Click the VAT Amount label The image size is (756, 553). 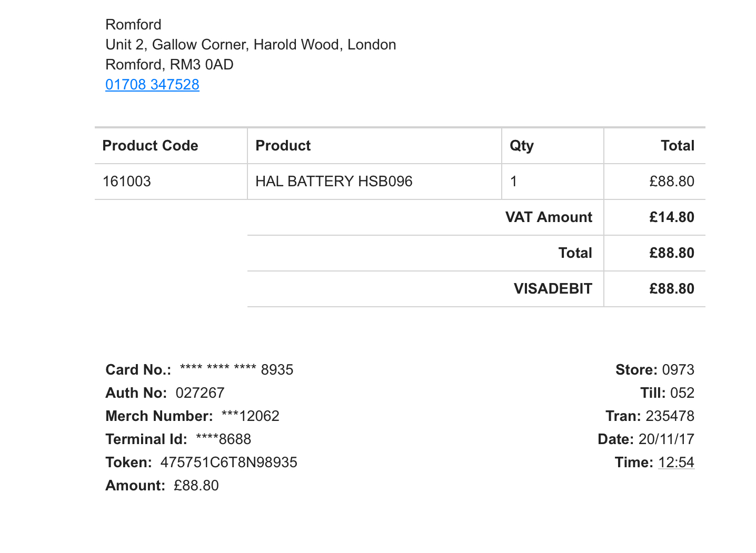point(549,217)
